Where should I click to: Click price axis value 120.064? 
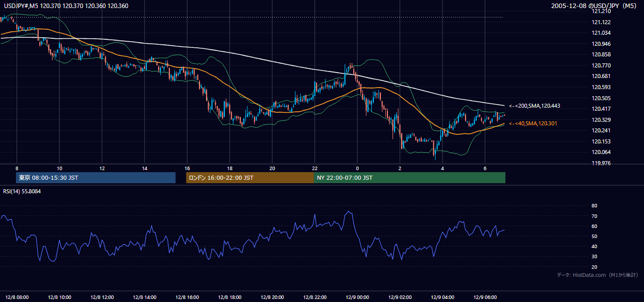[601, 152]
